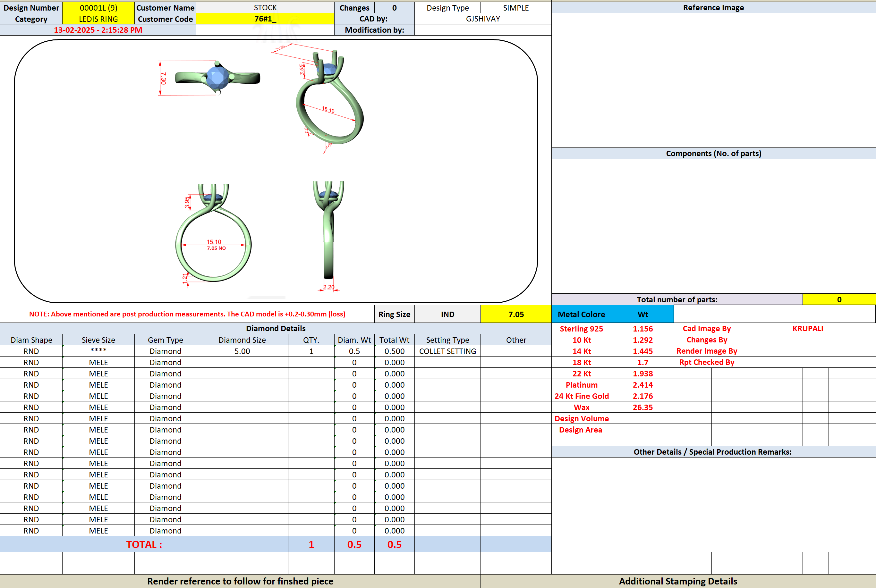The height and width of the screenshot is (588, 876).
Task: Click the Render Image By label
Action: (x=707, y=351)
